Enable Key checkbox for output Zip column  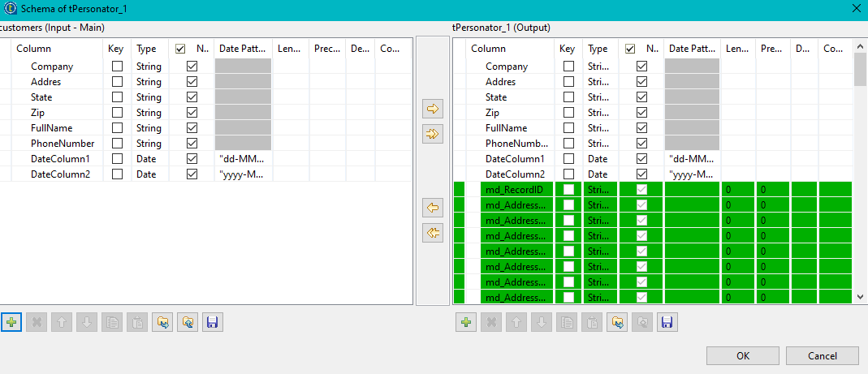click(568, 113)
